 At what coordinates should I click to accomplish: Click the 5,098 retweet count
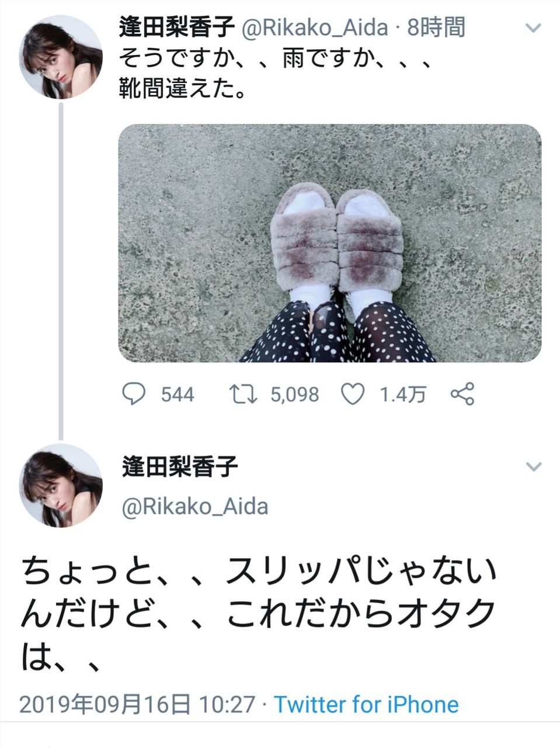pyautogui.click(x=295, y=394)
